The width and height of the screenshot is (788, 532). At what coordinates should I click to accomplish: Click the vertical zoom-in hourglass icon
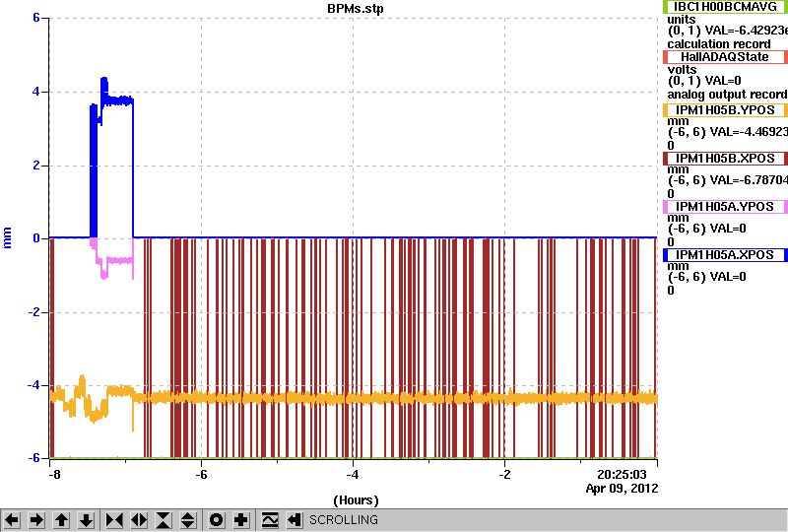pos(164,520)
